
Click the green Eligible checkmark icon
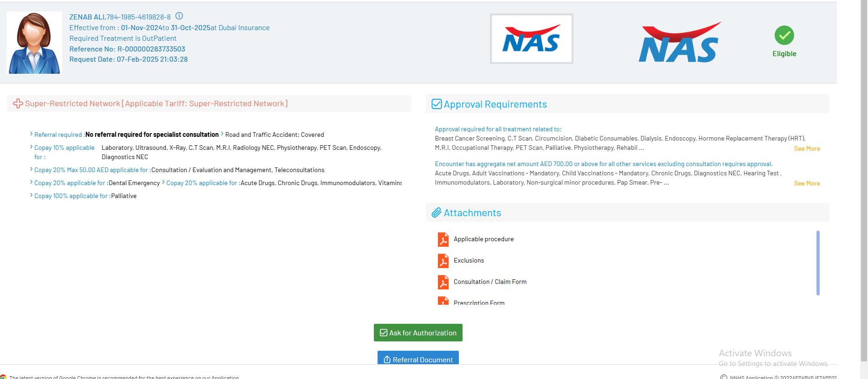(x=784, y=35)
